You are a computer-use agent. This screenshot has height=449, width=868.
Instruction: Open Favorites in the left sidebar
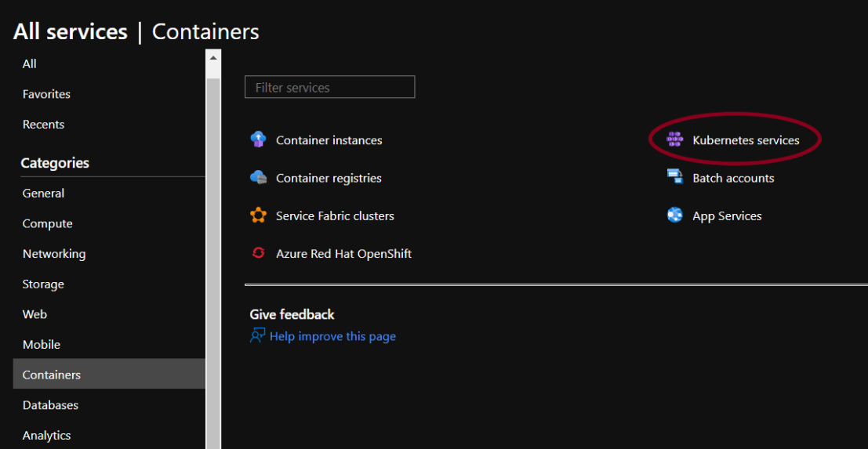point(46,94)
